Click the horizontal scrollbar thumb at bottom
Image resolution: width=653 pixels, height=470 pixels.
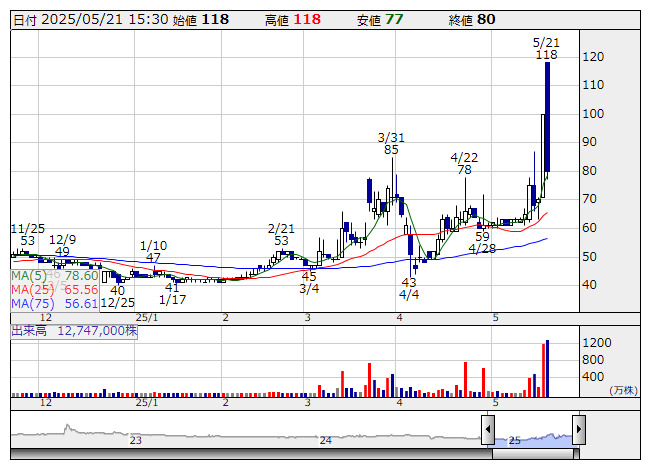(x=535, y=454)
